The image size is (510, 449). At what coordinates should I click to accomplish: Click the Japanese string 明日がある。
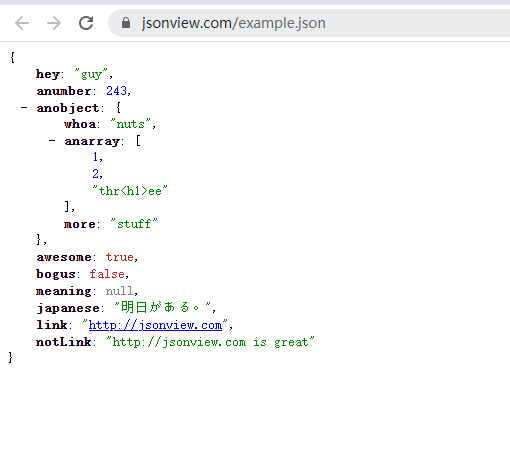click(x=163, y=307)
